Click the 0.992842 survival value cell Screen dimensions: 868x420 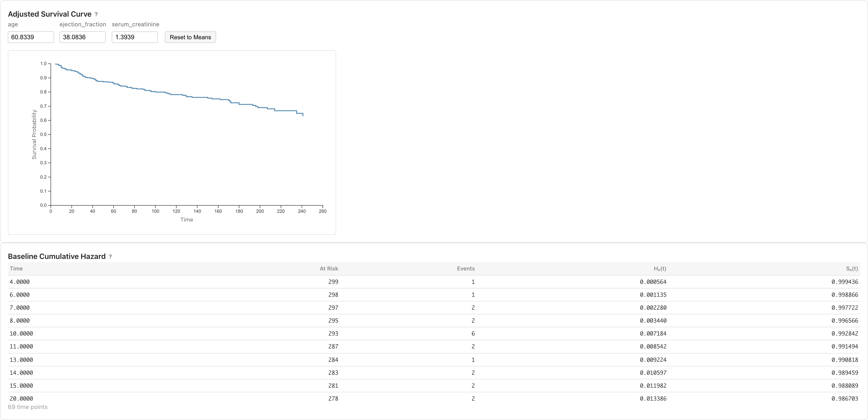click(x=845, y=333)
